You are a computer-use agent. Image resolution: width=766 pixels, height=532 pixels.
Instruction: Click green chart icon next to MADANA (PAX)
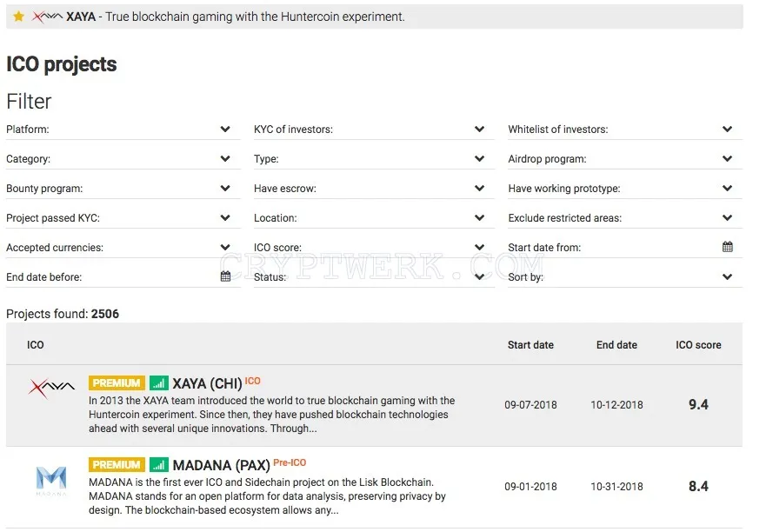[x=159, y=464]
